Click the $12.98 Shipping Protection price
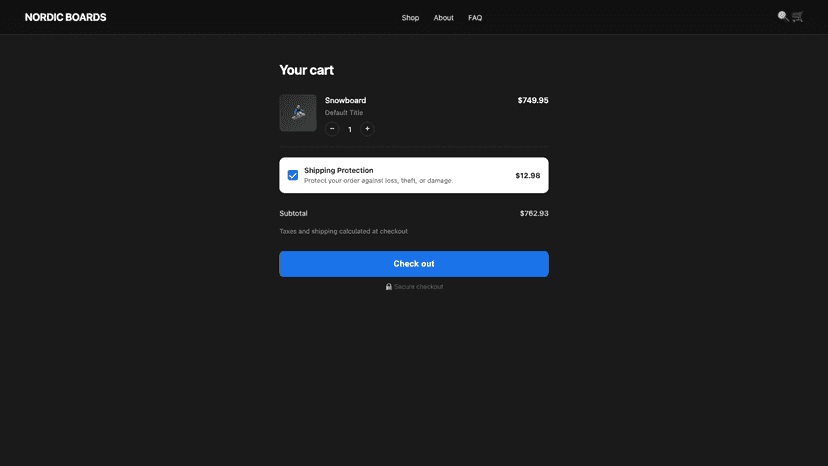This screenshot has height=466, width=828. (528, 175)
